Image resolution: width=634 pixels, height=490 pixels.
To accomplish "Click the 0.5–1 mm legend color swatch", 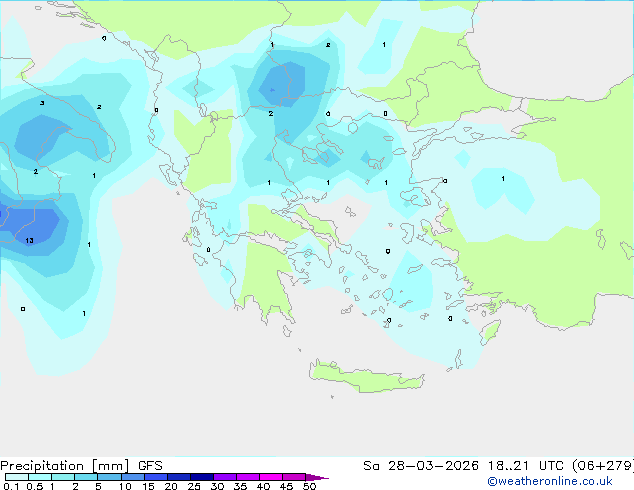I will click(40, 477).
